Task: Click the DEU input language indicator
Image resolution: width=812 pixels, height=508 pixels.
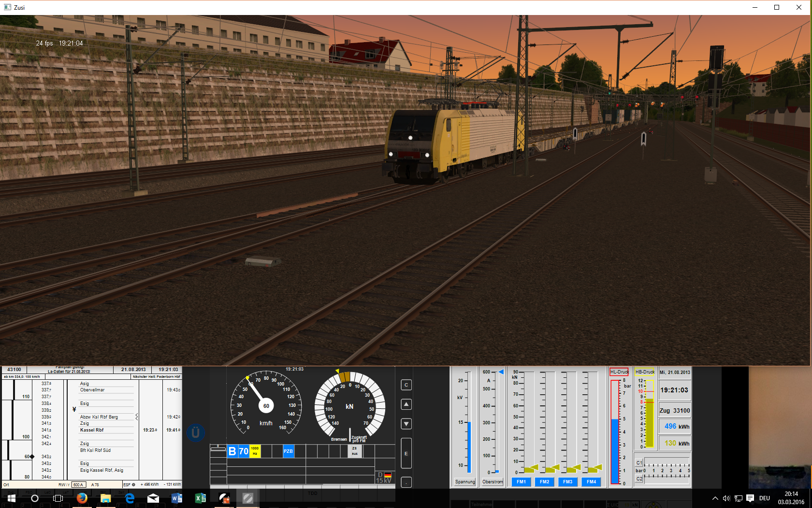Action: click(765, 498)
